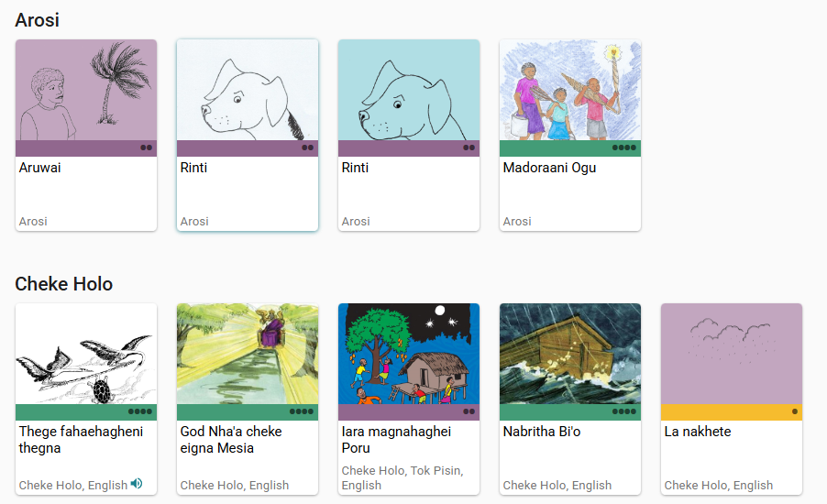Click the Arosi section heading
Screen dimensions: 827x504
pos(37,20)
